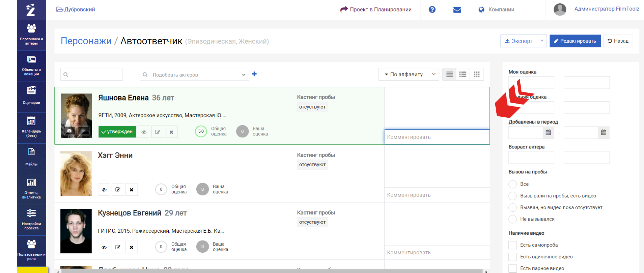Open Кузнецов Евгений name link
644x273 pixels.
(x=130, y=213)
